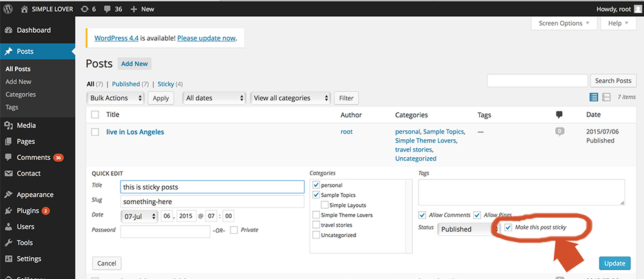The image size is (644, 279).
Task: Open All dates filter dropdown
Action: pyautogui.click(x=214, y=98)
